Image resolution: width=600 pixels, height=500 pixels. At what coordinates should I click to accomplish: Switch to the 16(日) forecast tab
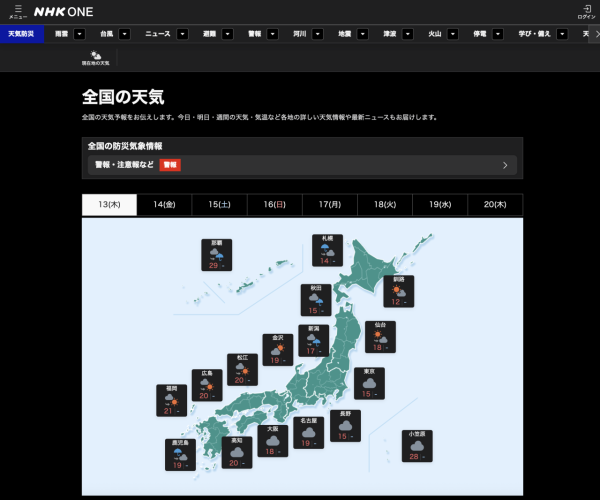click(x=275, y=205)
